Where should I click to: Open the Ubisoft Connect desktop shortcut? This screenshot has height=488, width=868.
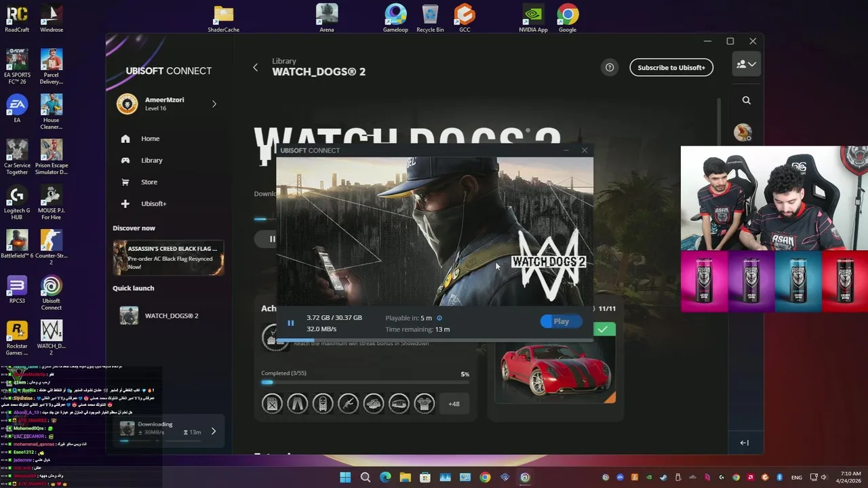(52, 293)
